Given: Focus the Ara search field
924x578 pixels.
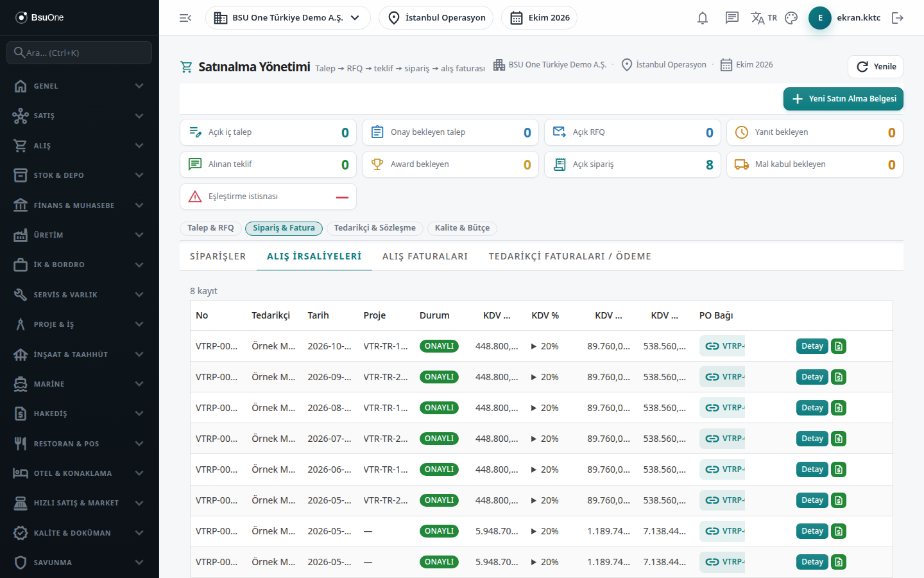Looking at the screenshot, I should coord(80,53).
